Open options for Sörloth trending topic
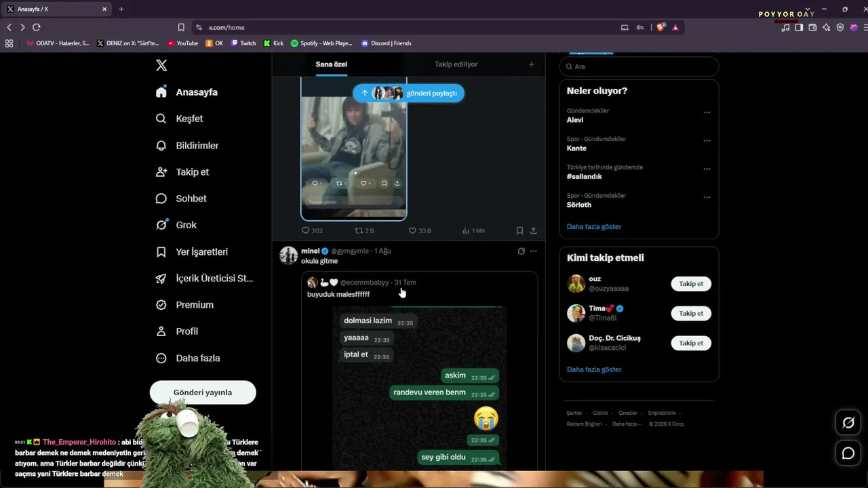The height and width of the screenshot is (488, 868). (707, 197)
